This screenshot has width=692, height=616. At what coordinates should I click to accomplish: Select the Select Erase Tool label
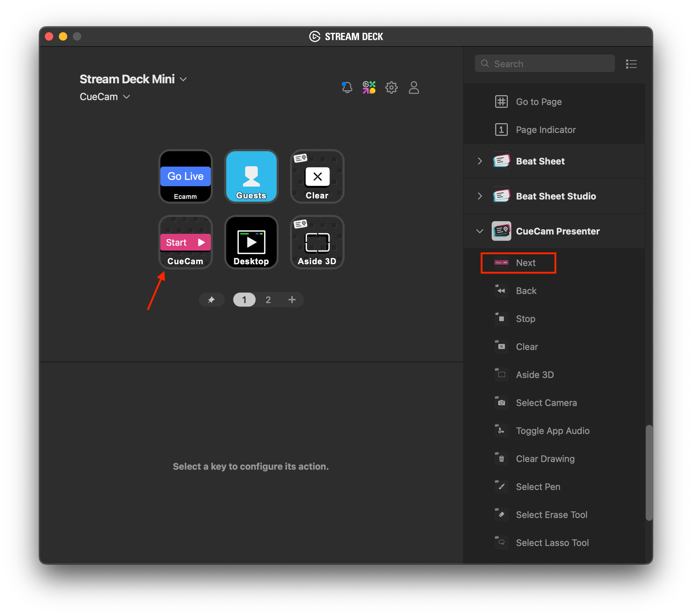(x=552, y=514)
